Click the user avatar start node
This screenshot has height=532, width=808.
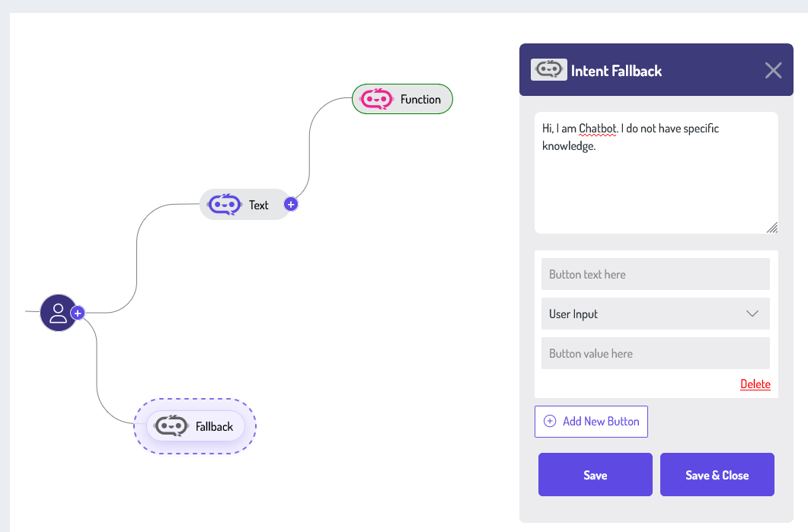(x=58, y=313)
